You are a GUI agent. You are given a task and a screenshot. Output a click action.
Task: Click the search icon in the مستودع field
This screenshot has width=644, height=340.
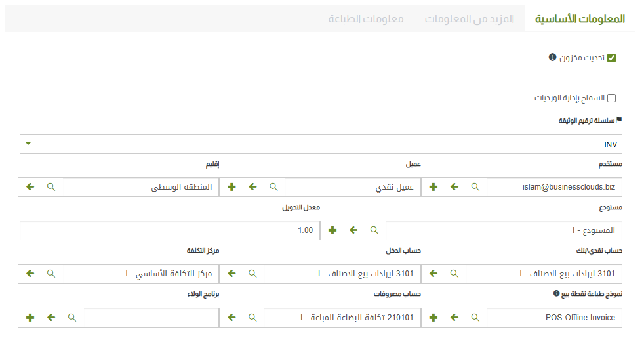pos(374,230)
